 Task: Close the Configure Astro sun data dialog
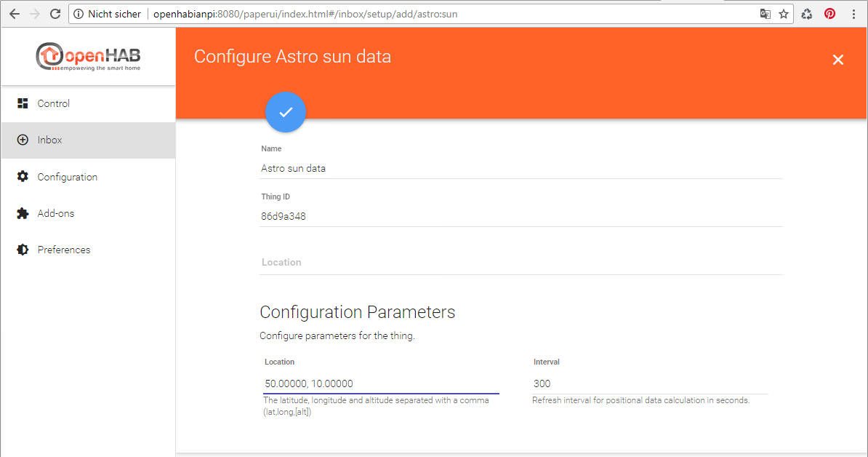click(838, 59)
